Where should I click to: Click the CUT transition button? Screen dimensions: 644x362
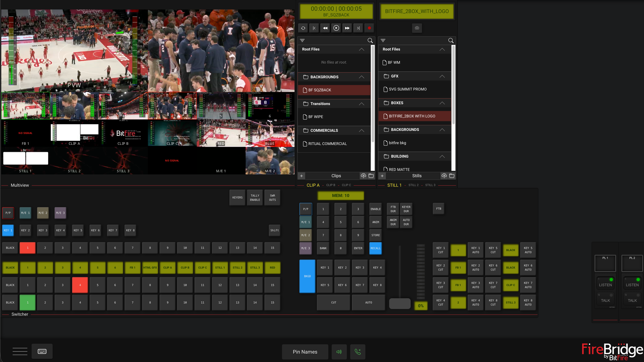(x=334, y=302)
